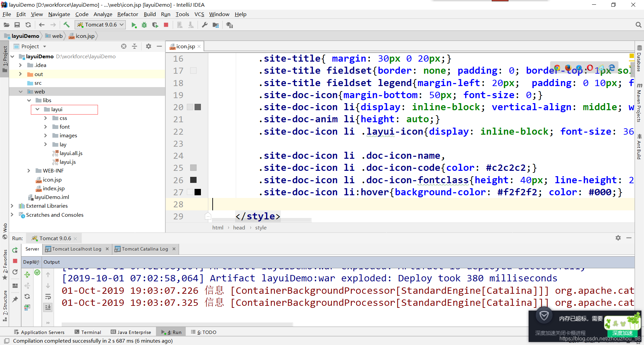
Task: Rerun Tomcat in Run panel
Action: [x=15, y=250]
